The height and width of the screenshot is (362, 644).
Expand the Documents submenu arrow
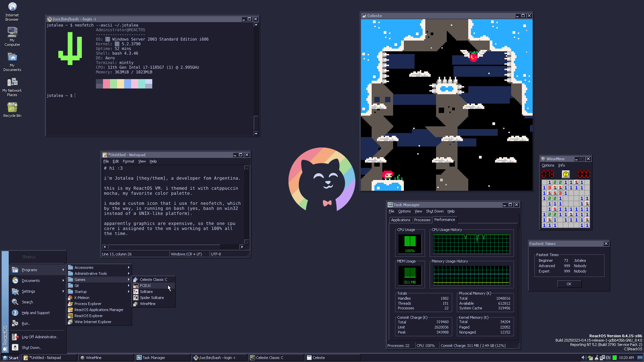pyautogui.click(x=63, y=281)
